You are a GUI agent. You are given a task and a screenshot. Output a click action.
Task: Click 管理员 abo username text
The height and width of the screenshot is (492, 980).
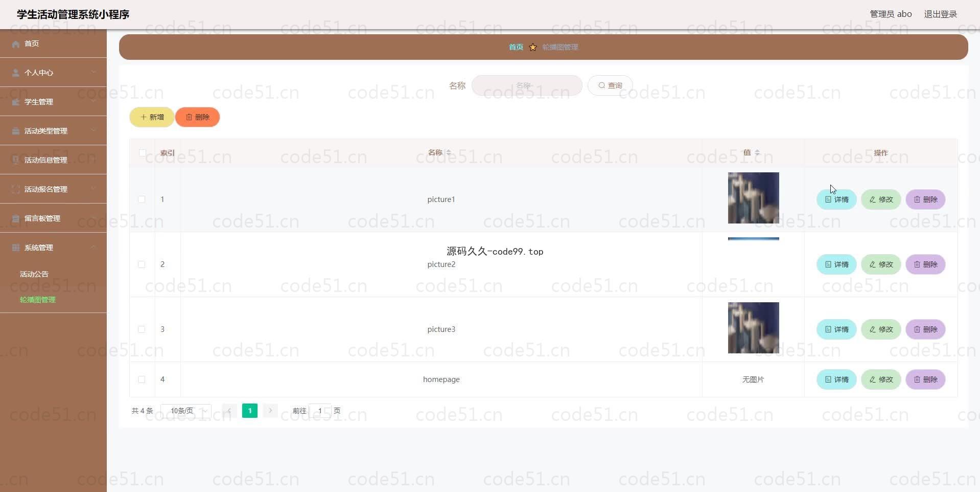point(891,14)
